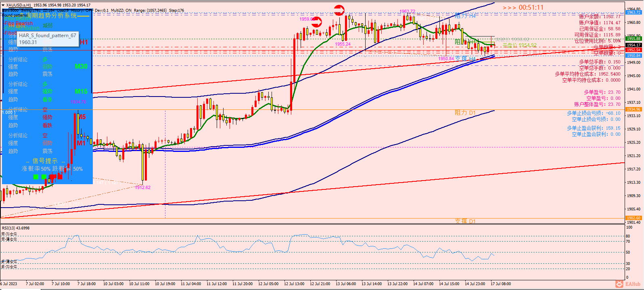Click the 开盘价 1954.92 label

pos(520,45)
